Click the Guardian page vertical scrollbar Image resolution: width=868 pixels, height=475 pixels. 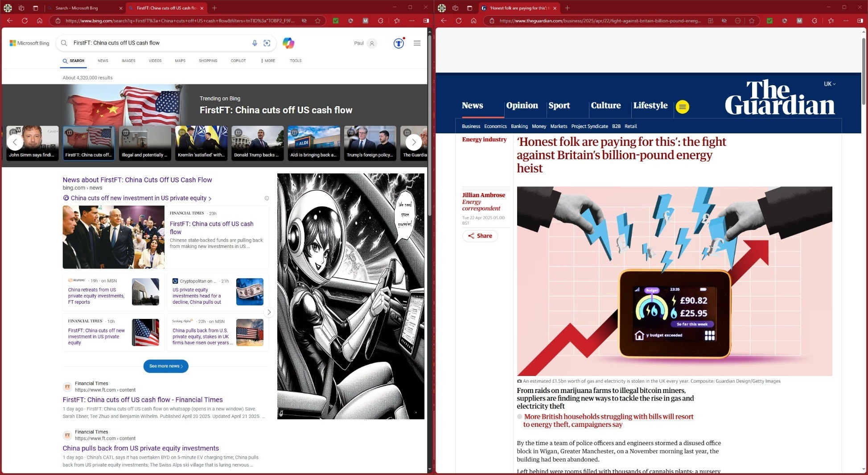coord(864,71)
